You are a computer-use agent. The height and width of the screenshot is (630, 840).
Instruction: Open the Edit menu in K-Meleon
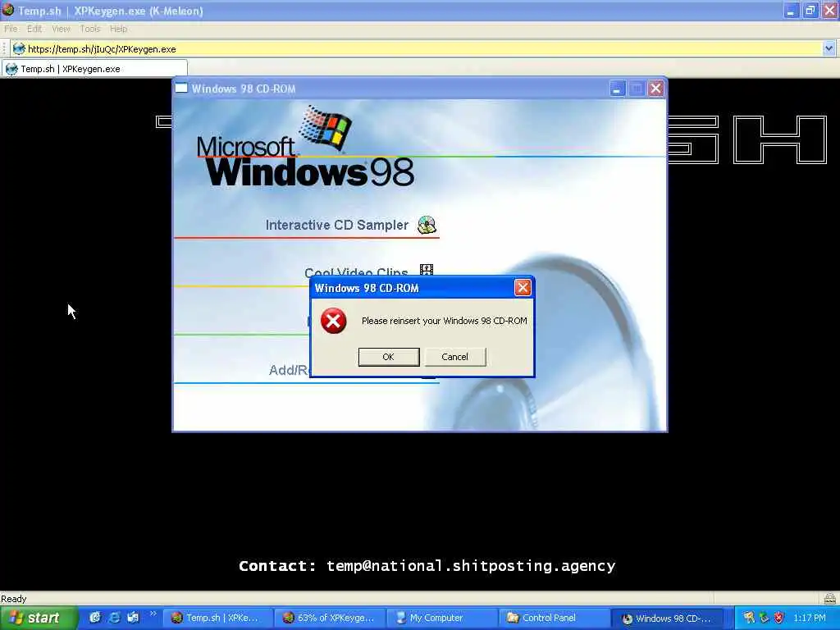tap(34, 29)
